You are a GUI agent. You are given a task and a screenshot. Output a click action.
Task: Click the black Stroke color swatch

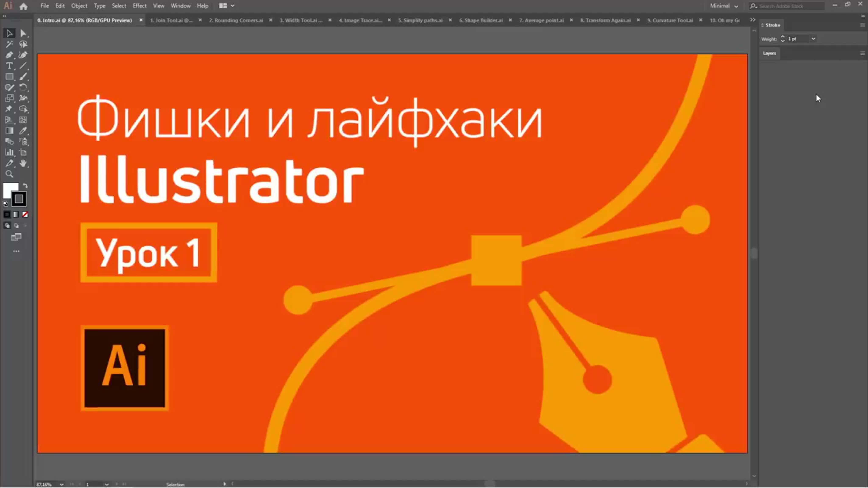pyautogui.click(x=19, y=199)
